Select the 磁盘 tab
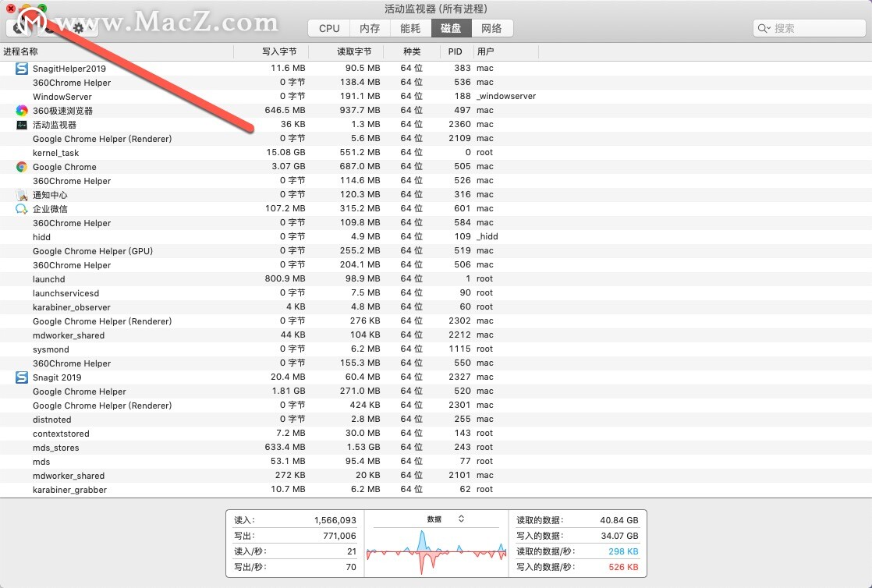The image size is (872, 588). click(x=451, y=28)
